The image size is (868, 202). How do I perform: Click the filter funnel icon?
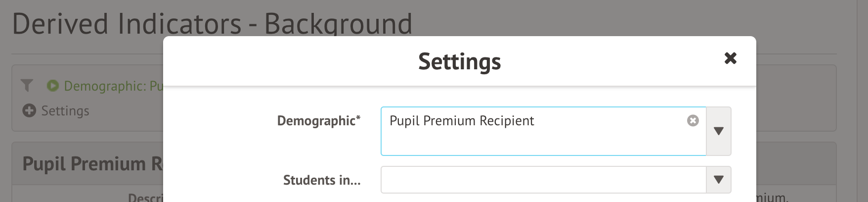27,86
